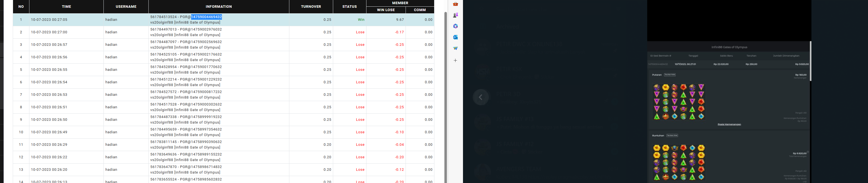Click the Rp 160,00 Kemenangan amount
The height and width of the screenshot is (183, 868).
pyautogui.click(x=801, y=75)
